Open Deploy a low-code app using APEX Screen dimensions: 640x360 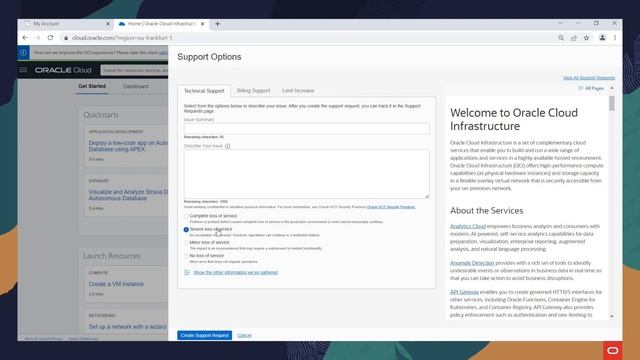(x=128, y=146)
